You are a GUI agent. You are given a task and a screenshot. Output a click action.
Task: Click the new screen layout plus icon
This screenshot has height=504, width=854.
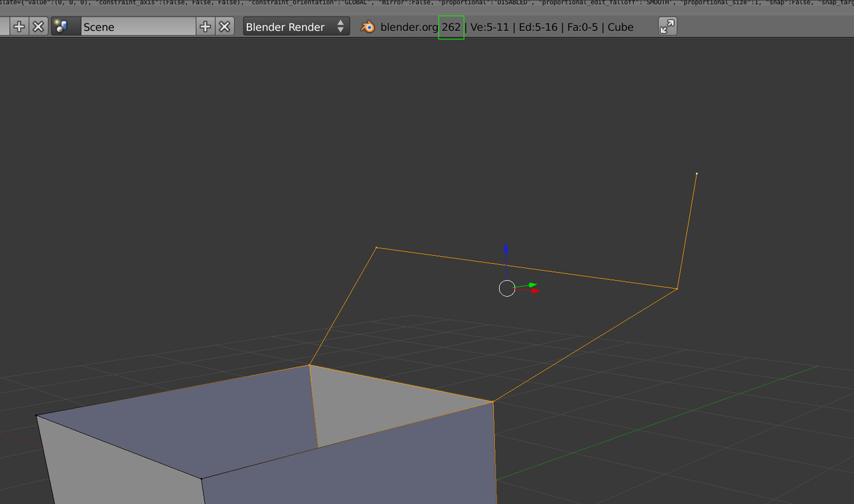[x=19, y=27]
